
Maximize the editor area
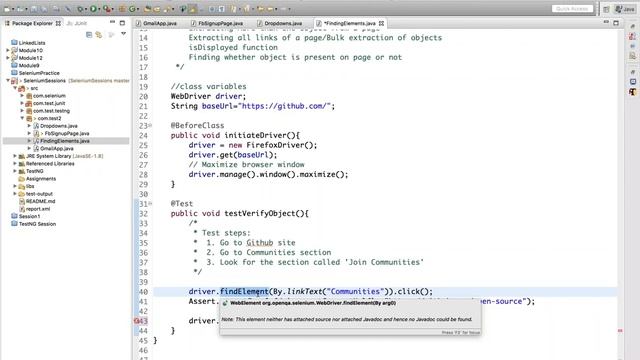[616, 23]
